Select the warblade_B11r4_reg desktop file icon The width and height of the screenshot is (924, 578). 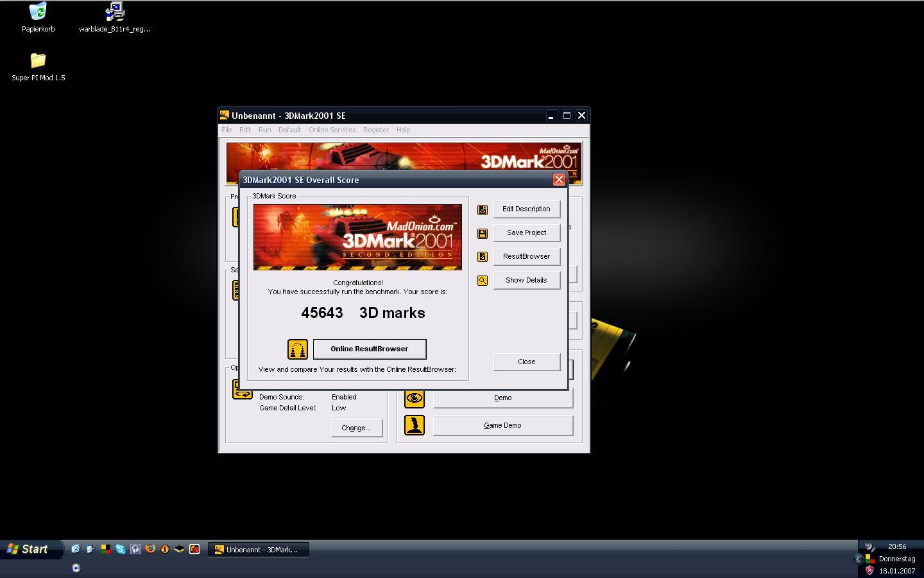[x=115, y=12]
